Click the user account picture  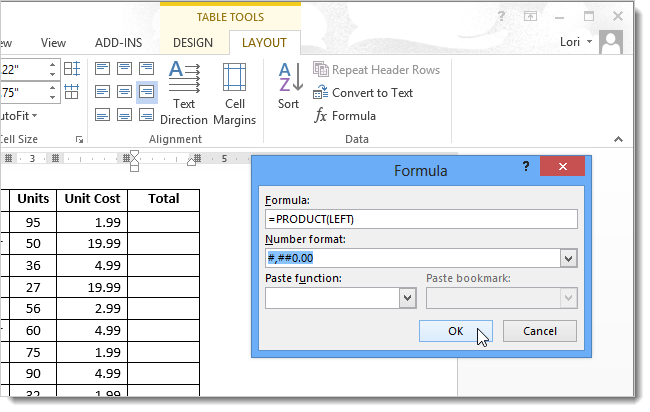coord(611,42)
